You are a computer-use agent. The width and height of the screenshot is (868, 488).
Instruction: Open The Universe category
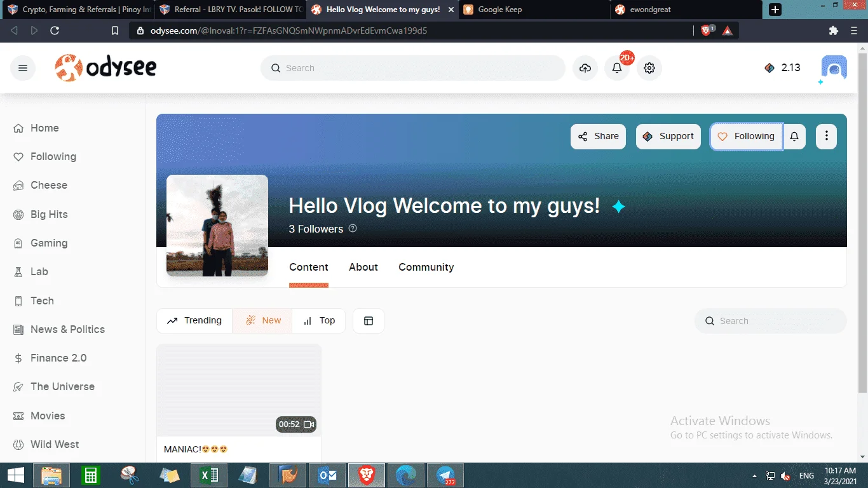pyautogui.click(x=54, y=386)
